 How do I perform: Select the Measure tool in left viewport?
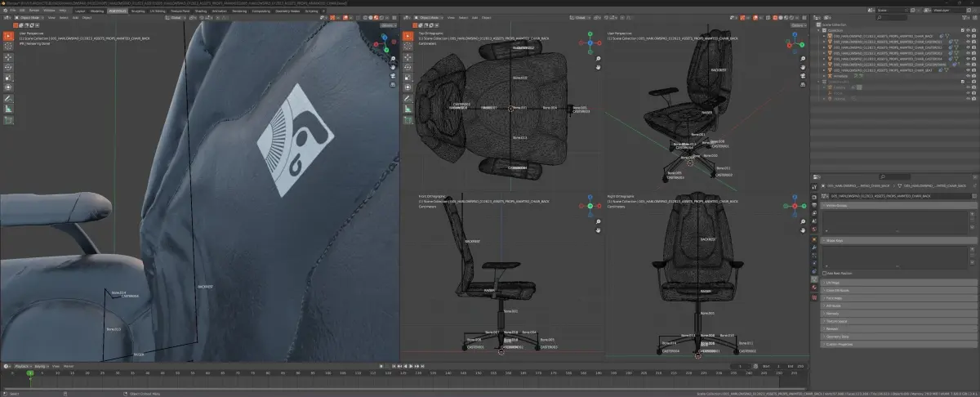coord(9,108)
